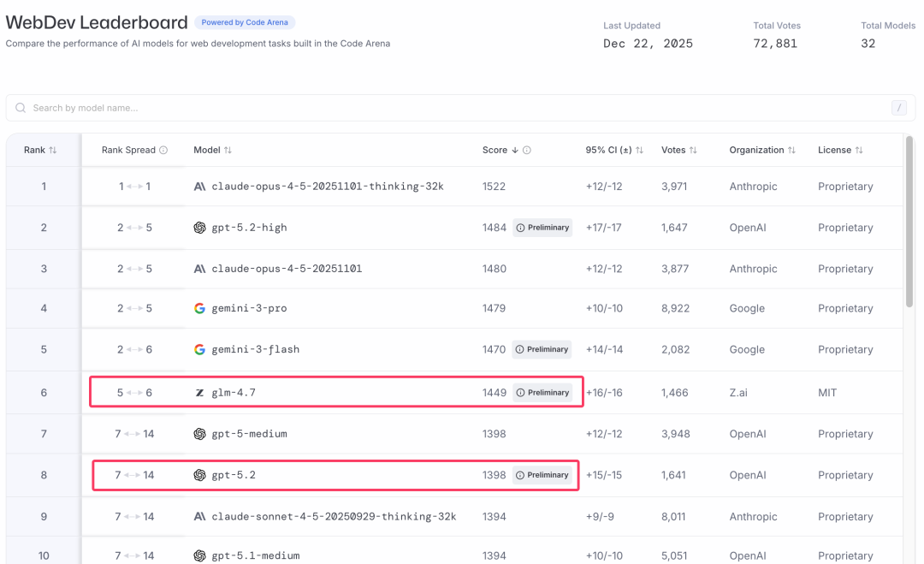Open the Score info icon
This screenshot has width=924, height=564.
(527, 151)
